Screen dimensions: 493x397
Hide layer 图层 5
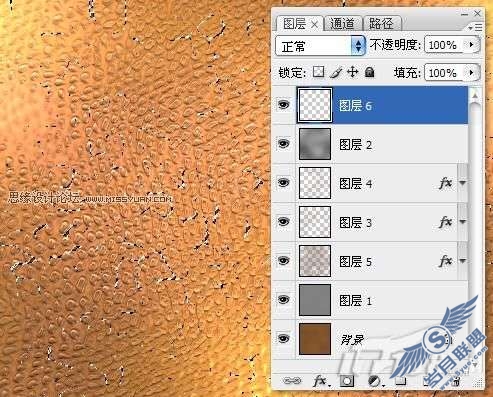tap(284, 261)
